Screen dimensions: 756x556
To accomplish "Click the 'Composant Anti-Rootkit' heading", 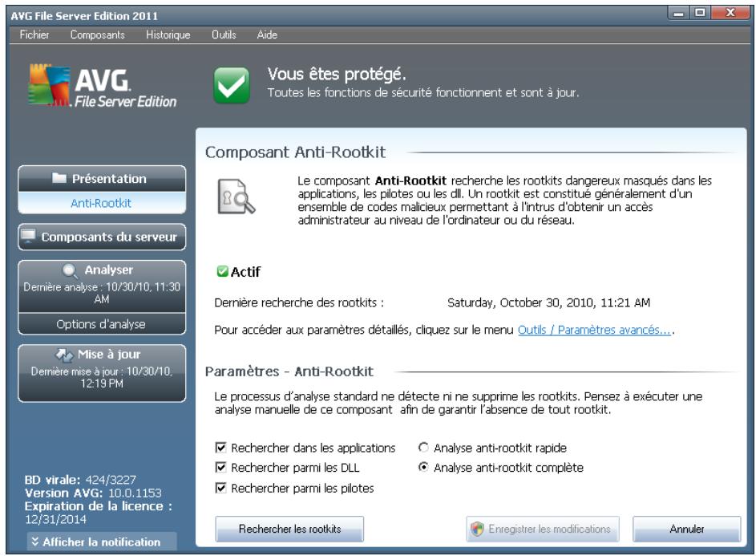I will click(295, 152).
